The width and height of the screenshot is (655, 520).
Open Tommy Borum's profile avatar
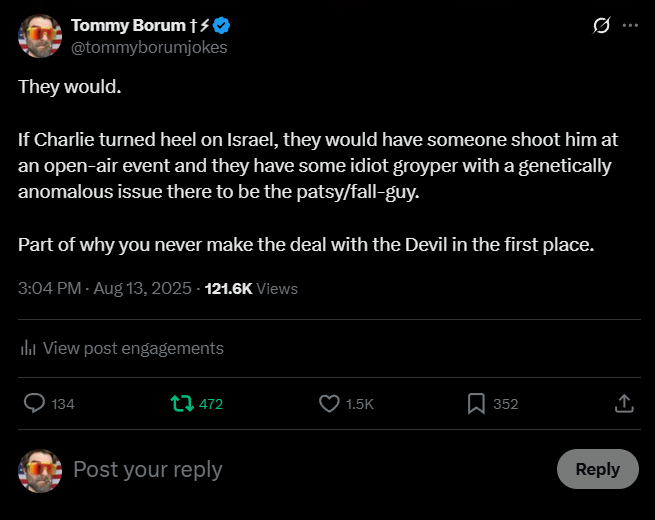point(40,37)
